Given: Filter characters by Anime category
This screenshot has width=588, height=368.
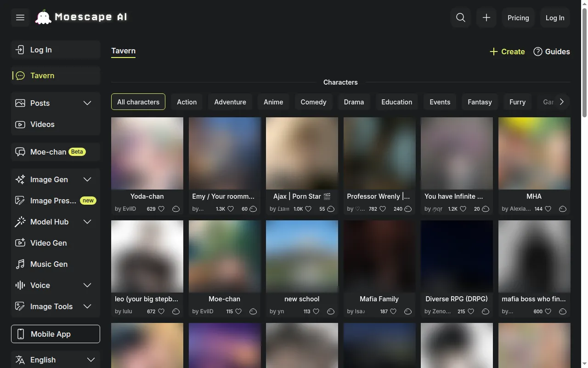Looking at the screenshot, I should coord(273,102).
